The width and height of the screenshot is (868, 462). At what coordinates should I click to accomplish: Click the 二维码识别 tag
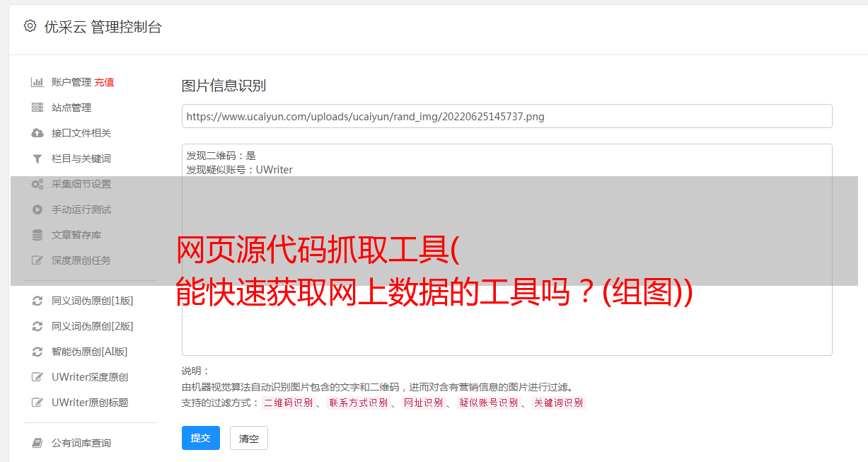[288, 403]
